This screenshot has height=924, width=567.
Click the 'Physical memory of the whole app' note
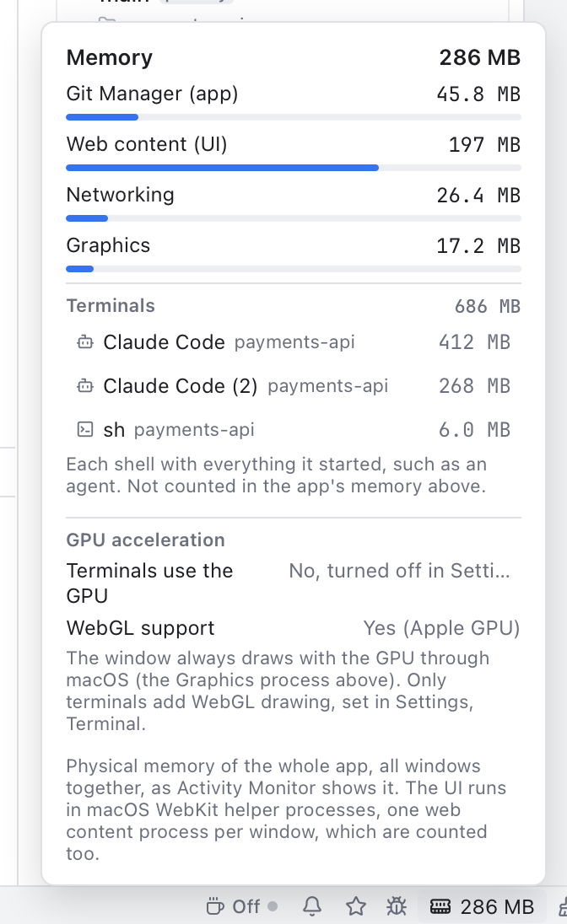[286, 809]
